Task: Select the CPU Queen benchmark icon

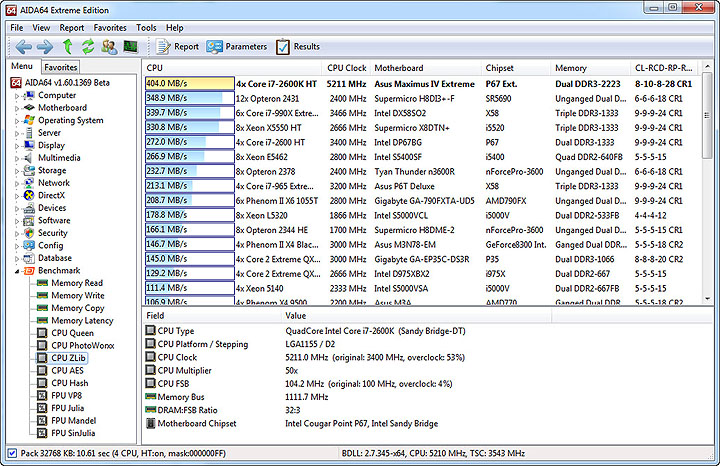Action: click(x=42, y=333)
